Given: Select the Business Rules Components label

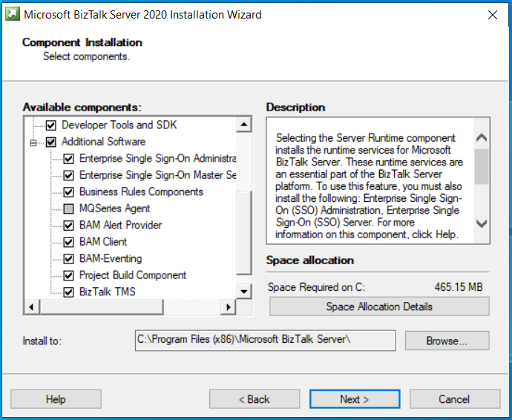Looking at the screenshot, I should tap(142, 191).
